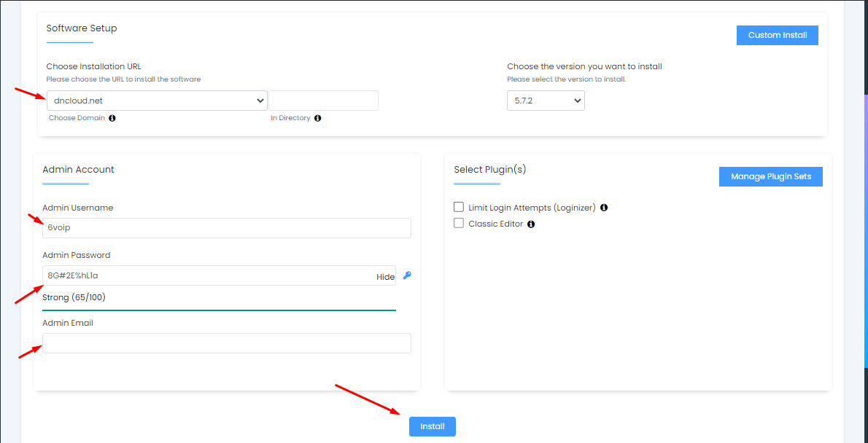
Task: Open the info icon next to Classic Editor
Action: point(531,224)
